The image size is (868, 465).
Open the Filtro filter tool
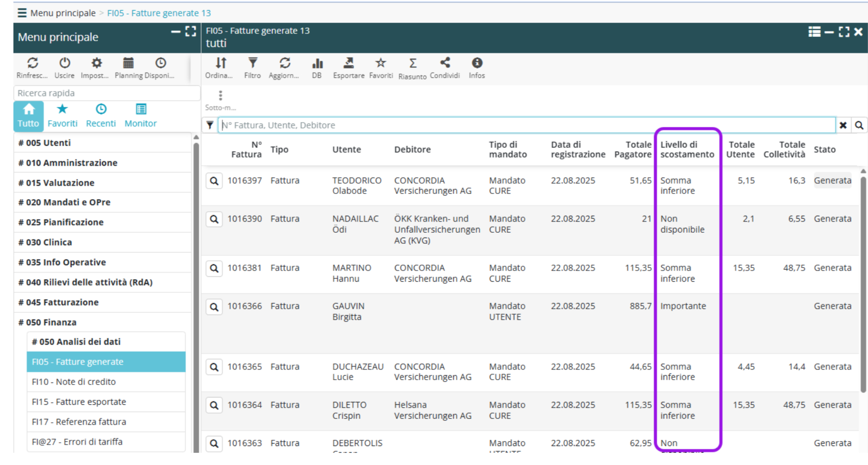click(253, 64)
